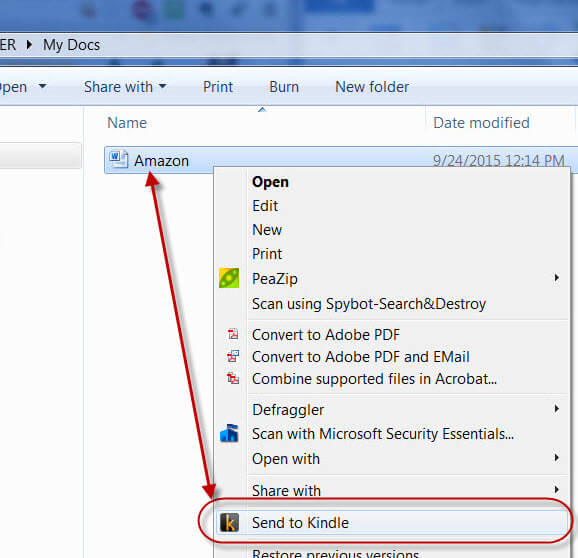Click the Convert to Adobe PDF icon

coord(233,334)
